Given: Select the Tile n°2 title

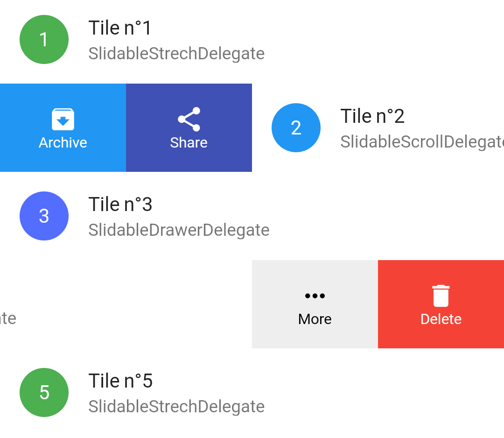Looking at the screenshot, I should coord(372,116).
